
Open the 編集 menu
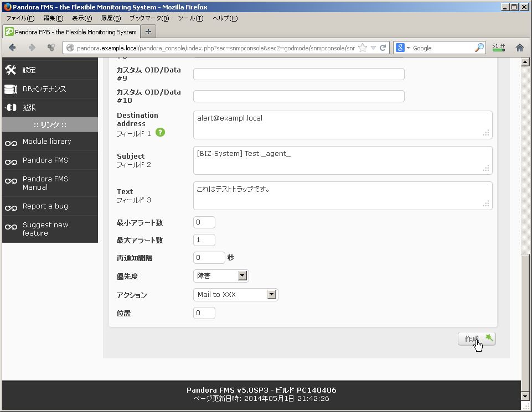[x=53, y=18]
